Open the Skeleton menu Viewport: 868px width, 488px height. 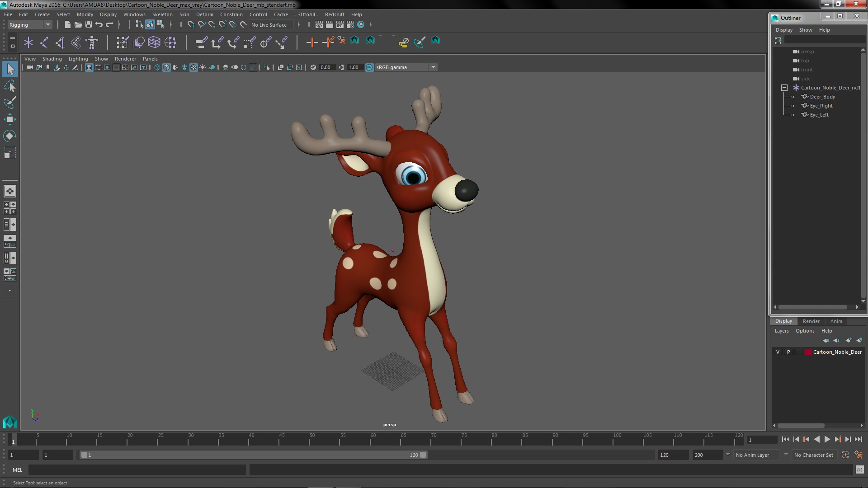click(x=162, y=14)
